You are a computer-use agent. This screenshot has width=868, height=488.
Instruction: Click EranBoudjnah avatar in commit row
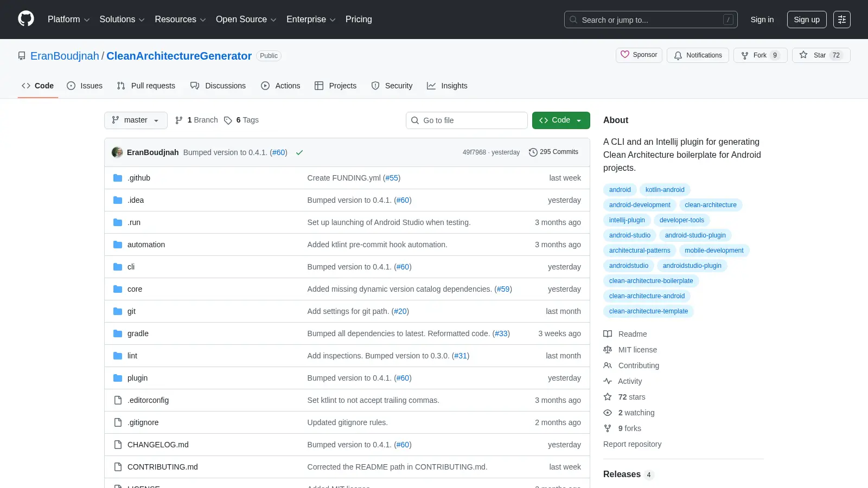tap(117, 152)
